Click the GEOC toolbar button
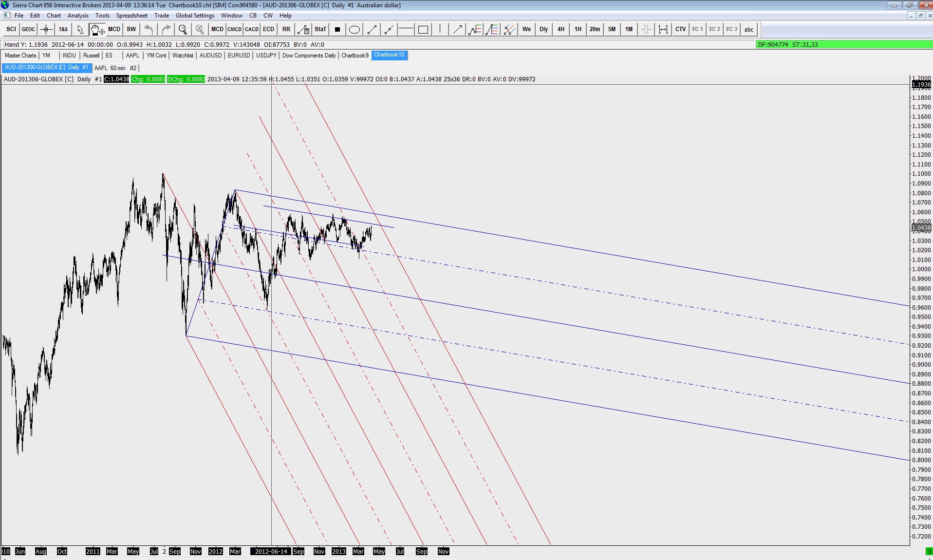Screen dimensions: 933x560 (28, 29)
